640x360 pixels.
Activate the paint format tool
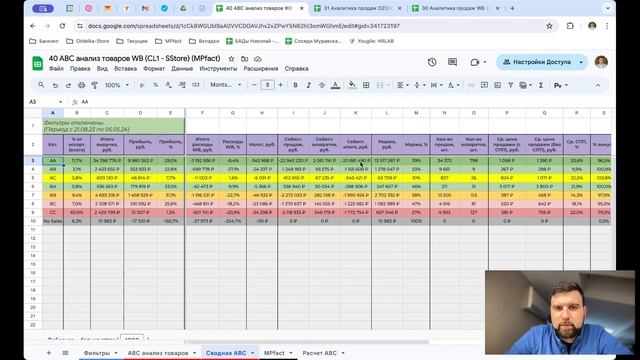tap(95, 85)
